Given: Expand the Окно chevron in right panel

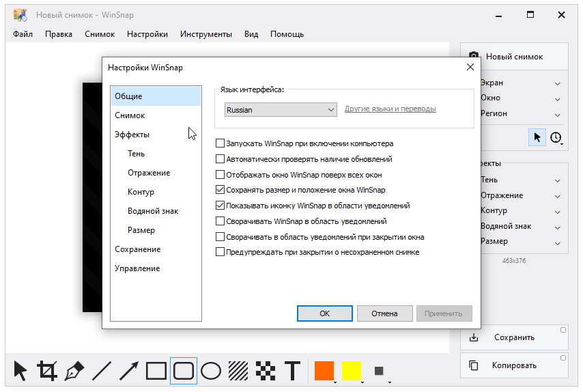Looking at the screenshot, I should [558, 99].
